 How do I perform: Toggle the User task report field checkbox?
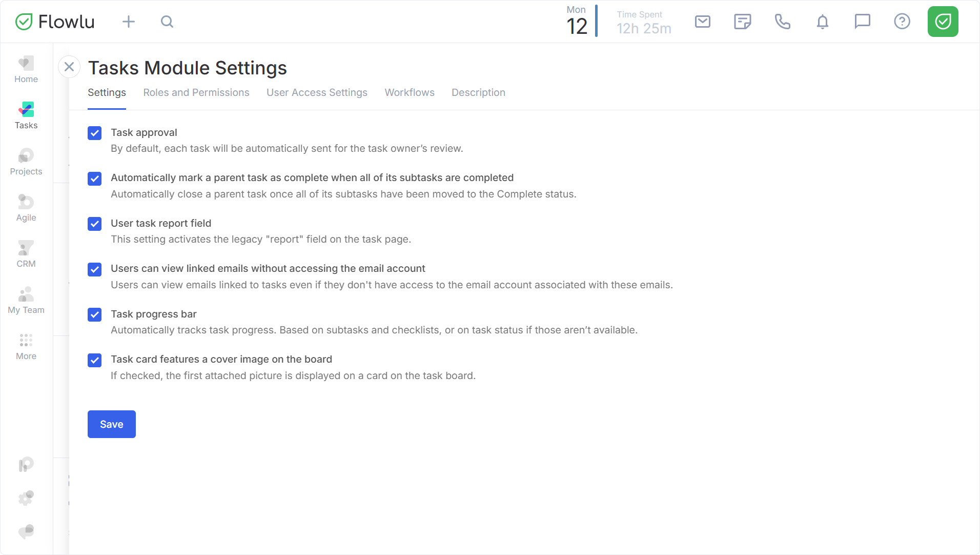(94, 224)
